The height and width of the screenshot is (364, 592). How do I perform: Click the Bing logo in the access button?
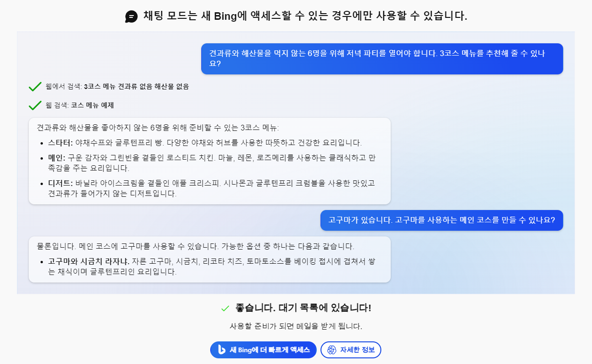click(222, 350)
